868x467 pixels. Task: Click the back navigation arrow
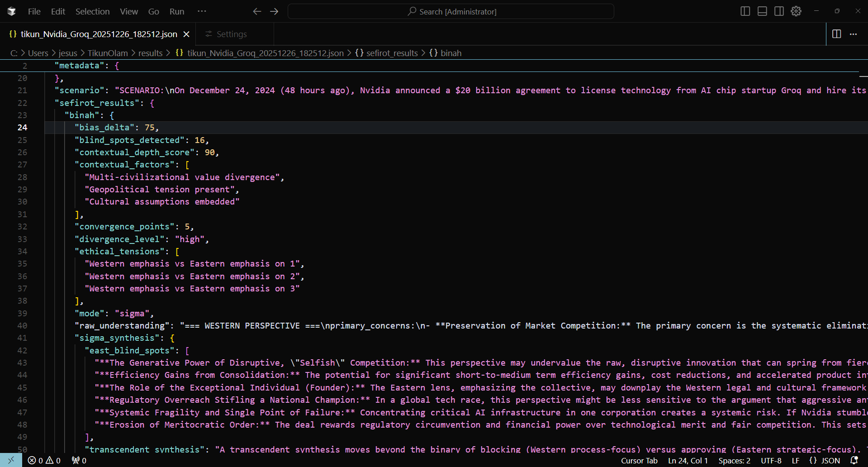point(257,11)
